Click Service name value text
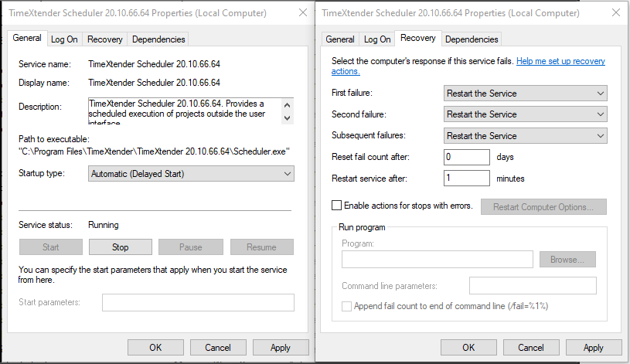 [x=155, y=64]
